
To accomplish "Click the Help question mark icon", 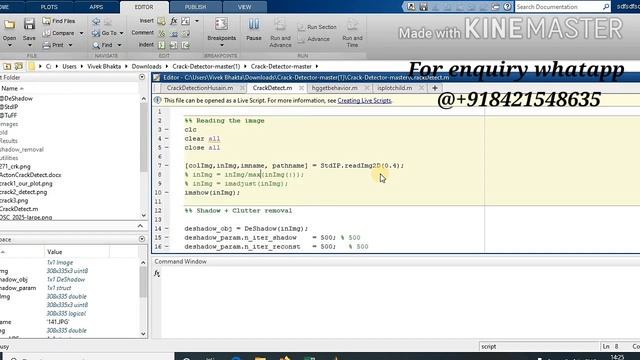I will (507, 7).
